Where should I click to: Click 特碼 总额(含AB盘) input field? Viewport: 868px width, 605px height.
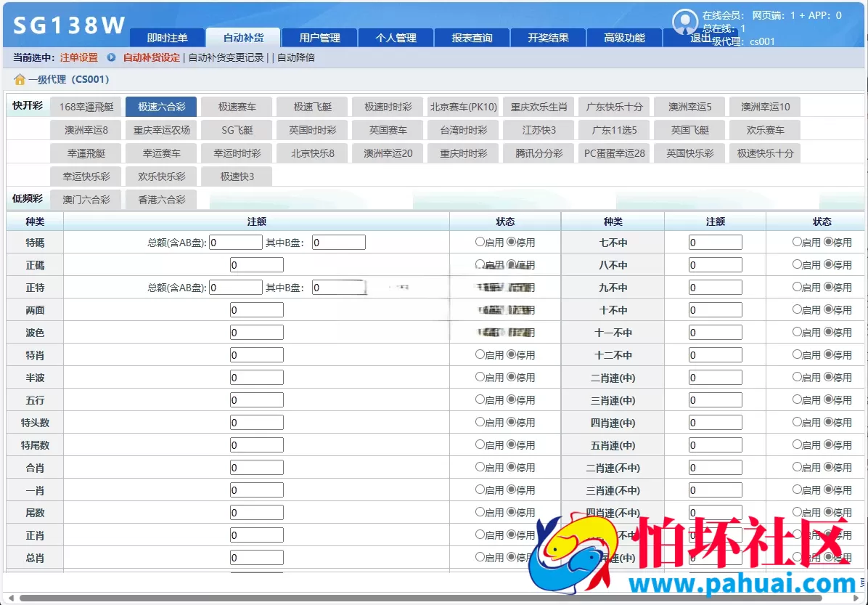[x=235, y=242]
